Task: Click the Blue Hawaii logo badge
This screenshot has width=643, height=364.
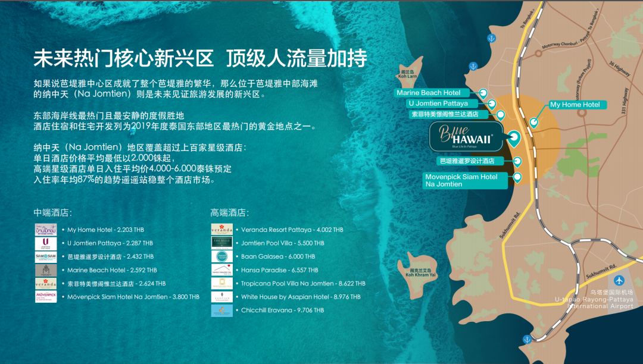Action: pyautogui.click(x=467, y=136)
